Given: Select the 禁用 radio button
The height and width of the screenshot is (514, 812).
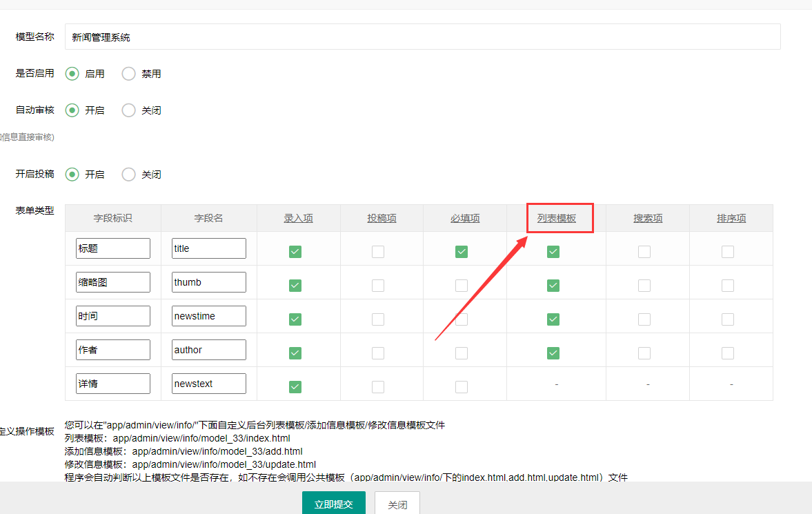Looking at the screenshot, I should pos(128,74).
